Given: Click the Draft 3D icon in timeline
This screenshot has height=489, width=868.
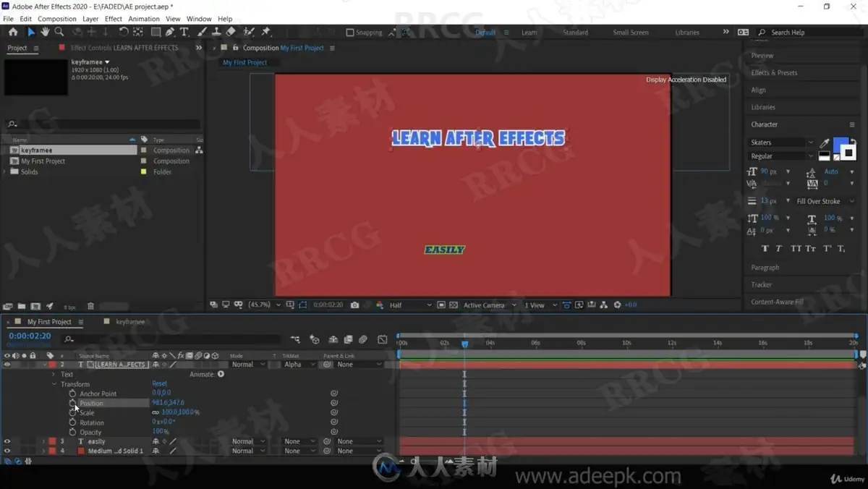Looking at the screenshot, I should (315, 339).
